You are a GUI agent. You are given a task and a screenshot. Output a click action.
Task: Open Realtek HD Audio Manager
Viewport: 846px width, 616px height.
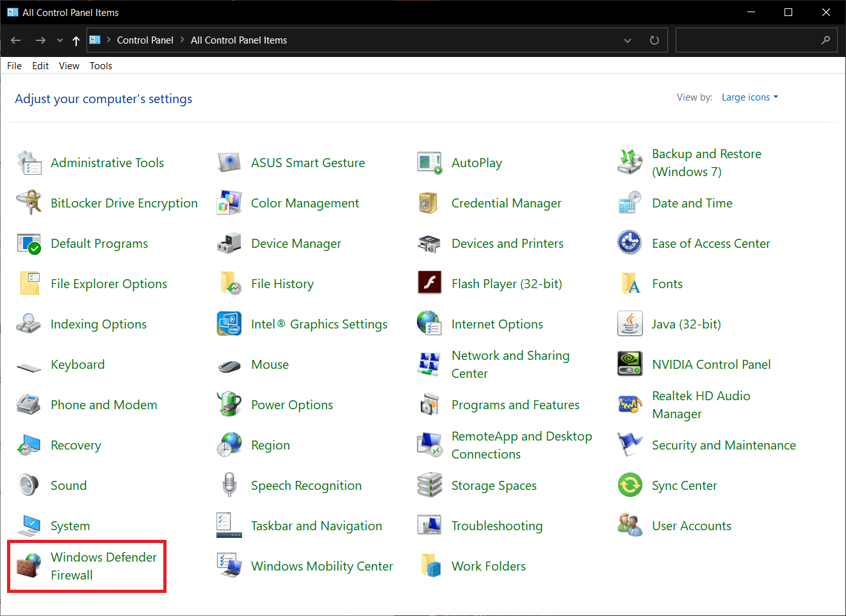(x=701, y=404)
